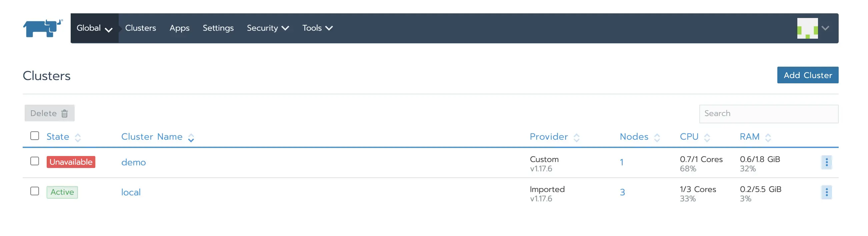Focus the Search input field
The image size is (868, 236).
point(768,114)
